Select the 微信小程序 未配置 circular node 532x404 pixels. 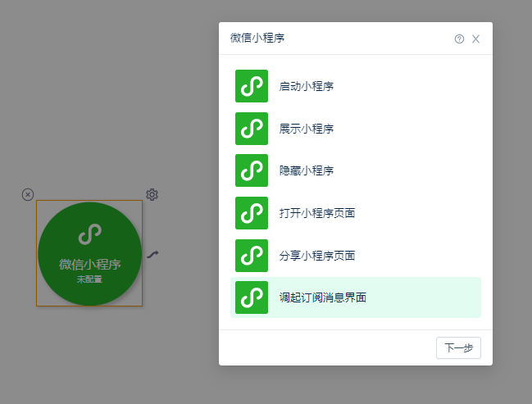(x=89, y=253)
